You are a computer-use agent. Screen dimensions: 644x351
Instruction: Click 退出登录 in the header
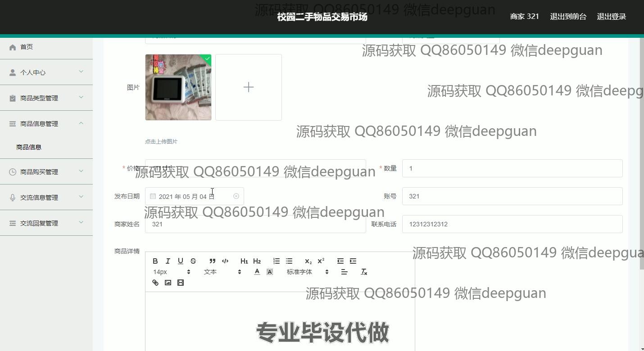[611, 17]
